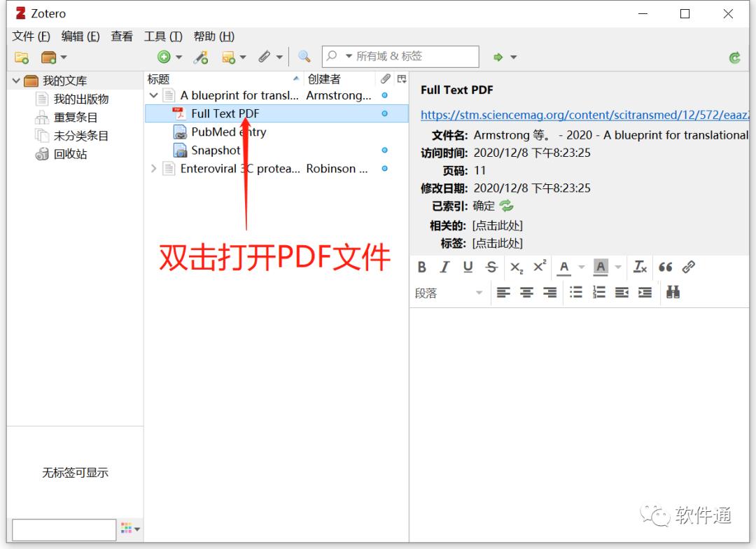Select 未分类条目 in library tree

[81, 136]
